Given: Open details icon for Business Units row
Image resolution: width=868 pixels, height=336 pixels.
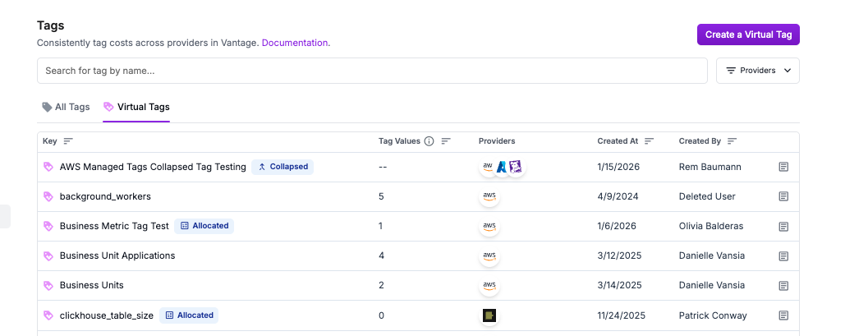Looking at the screenshot, I should tap(783, 285).
